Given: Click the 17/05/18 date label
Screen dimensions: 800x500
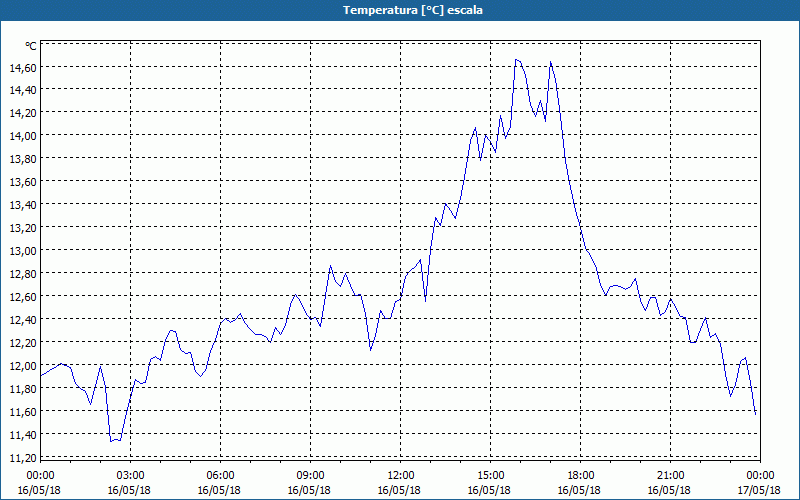Looking at the screenshot, I should (x=759, y=490).
